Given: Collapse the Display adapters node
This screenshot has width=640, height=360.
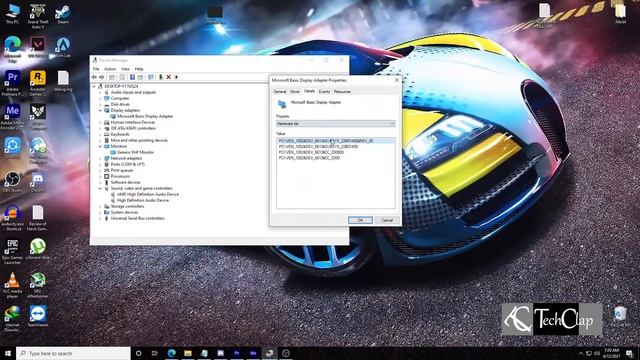Looking at the screenshot, I should coord(100,111).
